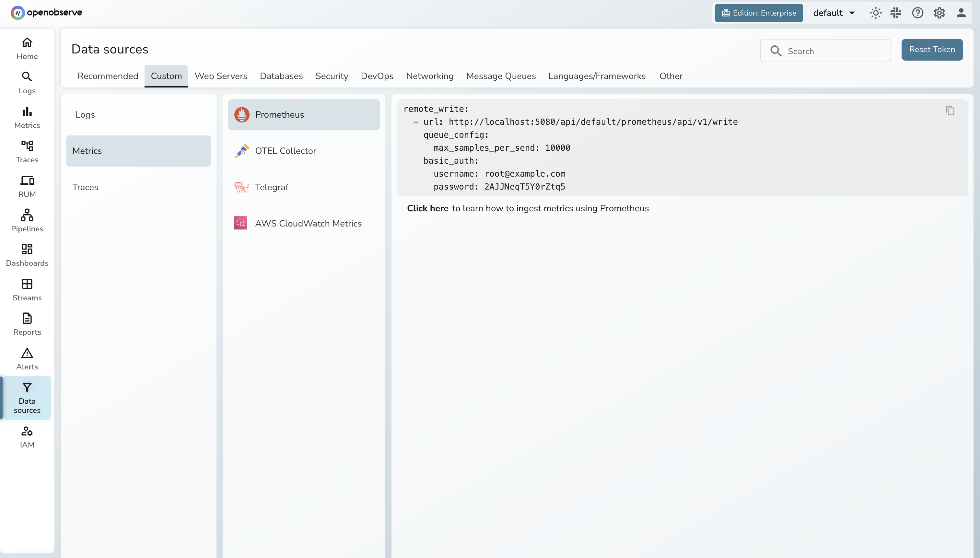
Task: Navigate to IAM settings in sidebar
Action: 27,437
